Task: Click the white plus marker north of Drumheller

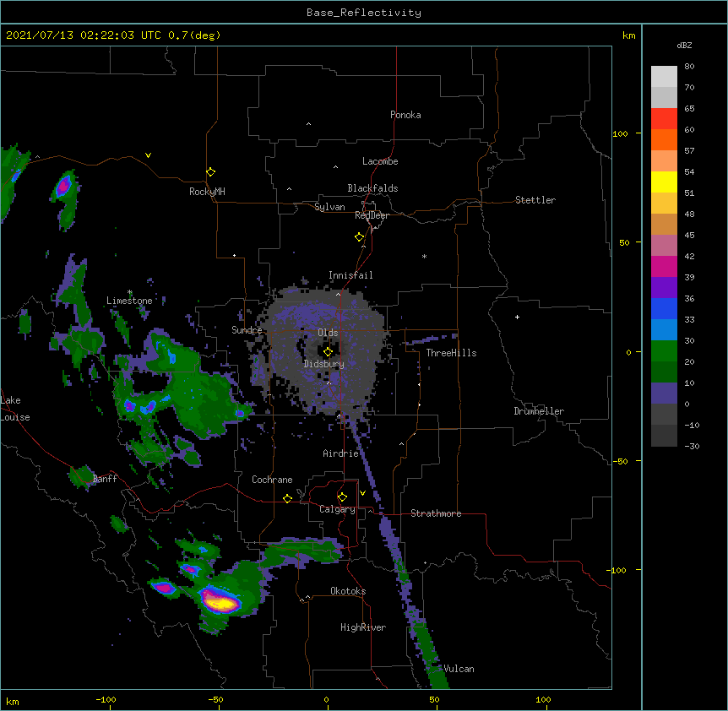Action: point(517,317)
